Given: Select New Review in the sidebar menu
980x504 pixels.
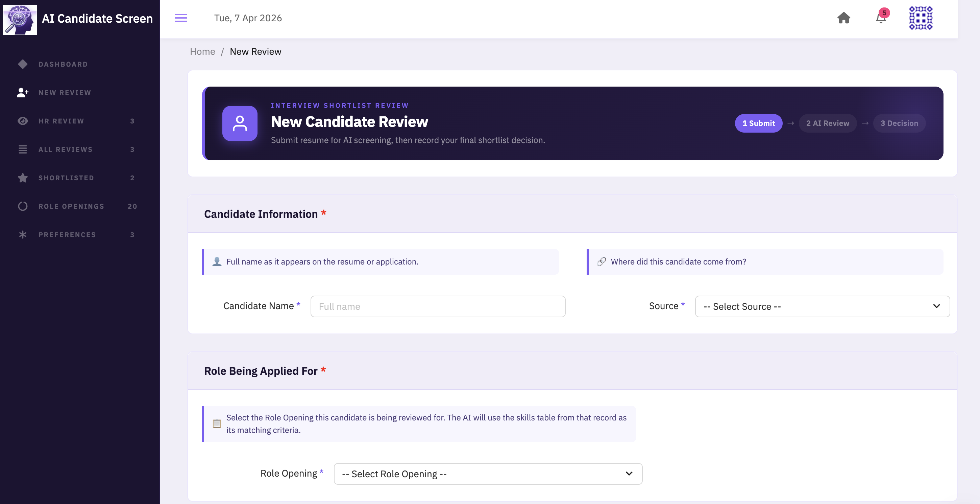Looking at the screenshot, I should click(x=65, y=92).
